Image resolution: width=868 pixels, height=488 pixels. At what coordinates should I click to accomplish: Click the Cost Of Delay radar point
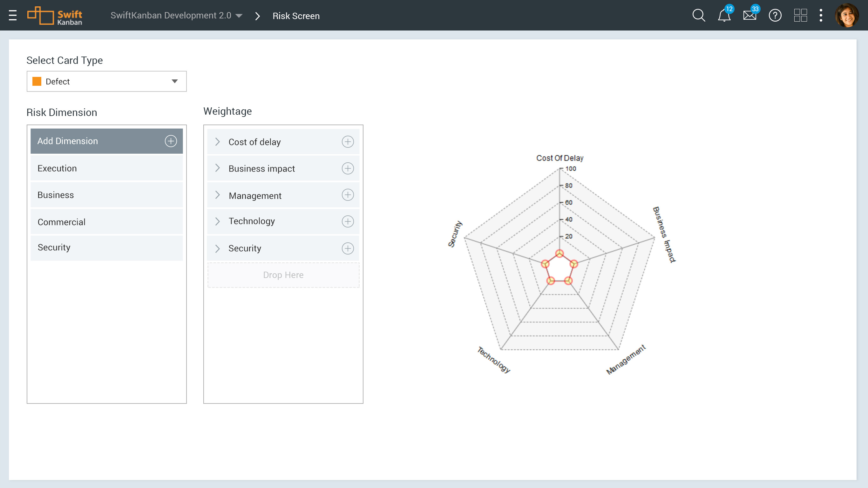point(559,254)
